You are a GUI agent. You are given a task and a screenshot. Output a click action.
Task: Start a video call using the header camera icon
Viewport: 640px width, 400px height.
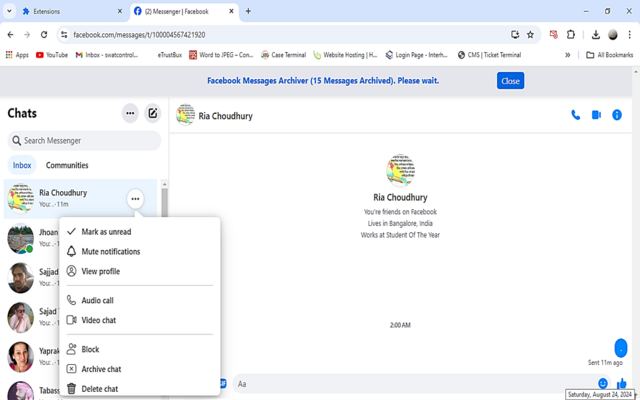point(596,116)
